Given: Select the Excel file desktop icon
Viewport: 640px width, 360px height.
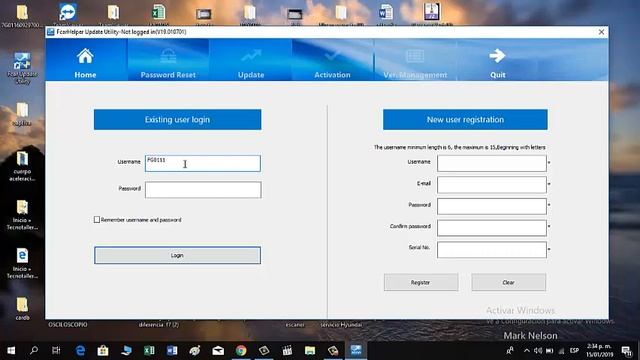Looking at the screenshot, I should pyautogui.click(x=158, y=12).
